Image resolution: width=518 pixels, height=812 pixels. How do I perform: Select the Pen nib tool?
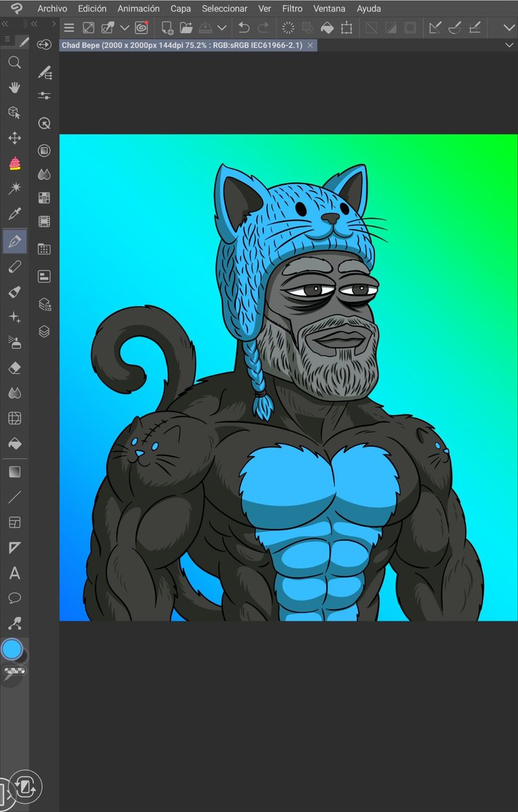coord(14,241)
